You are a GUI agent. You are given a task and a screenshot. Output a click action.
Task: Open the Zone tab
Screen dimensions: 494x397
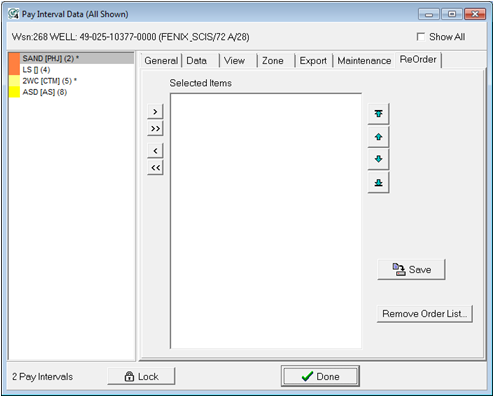coord(273,61)
